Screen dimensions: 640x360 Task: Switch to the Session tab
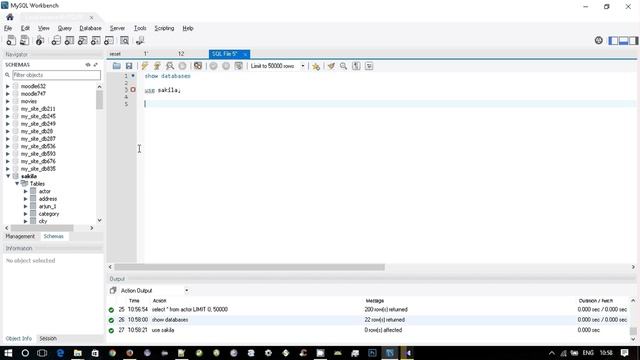[x=48, y=338]
